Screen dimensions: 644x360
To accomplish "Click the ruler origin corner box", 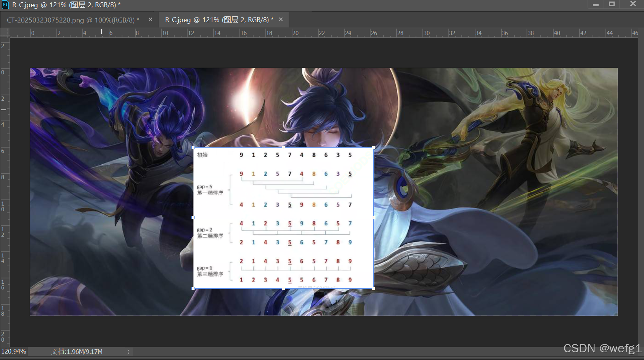I will tap(5, 33).
